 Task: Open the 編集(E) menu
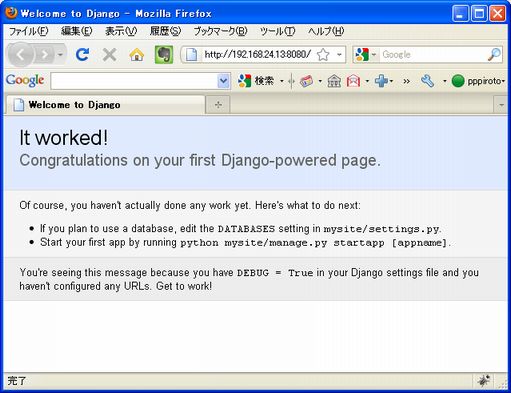(x=77, y=31)
